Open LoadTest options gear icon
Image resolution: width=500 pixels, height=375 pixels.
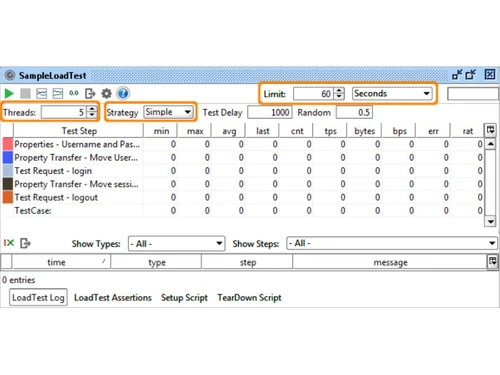(106, 94)
